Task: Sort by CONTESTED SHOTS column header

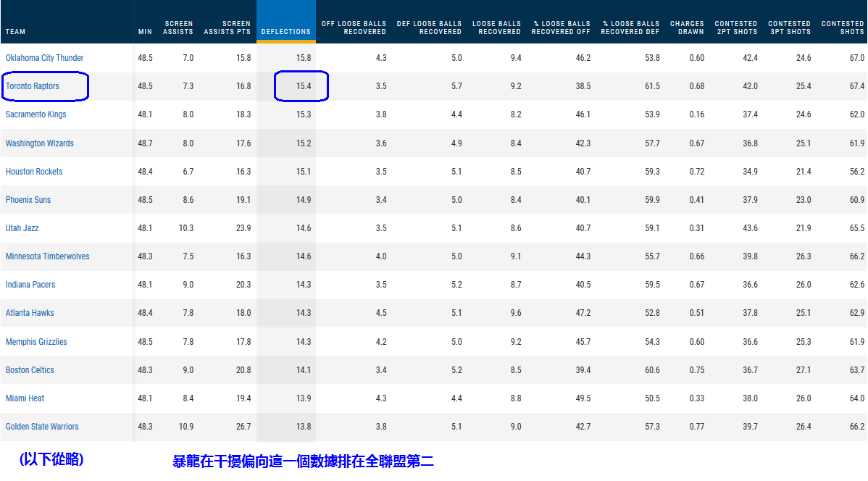Action: (843, 28)
